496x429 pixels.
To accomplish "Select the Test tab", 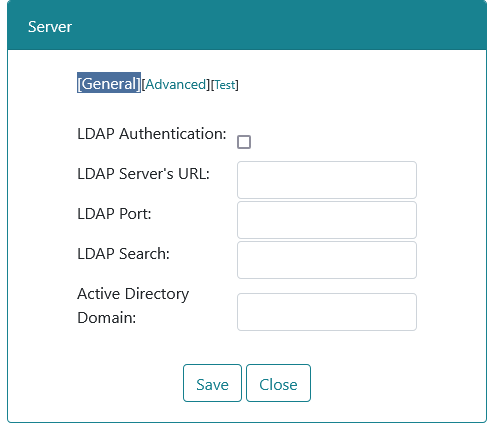I will tap(225, 85).
